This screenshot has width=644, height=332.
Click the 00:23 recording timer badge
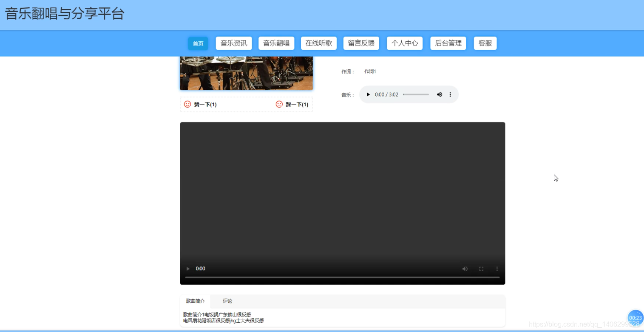tap(635, 318)
